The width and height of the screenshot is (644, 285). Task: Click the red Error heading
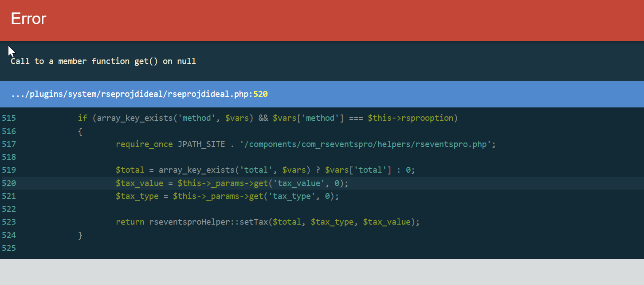pyautogui.click(x=28, y=19)
